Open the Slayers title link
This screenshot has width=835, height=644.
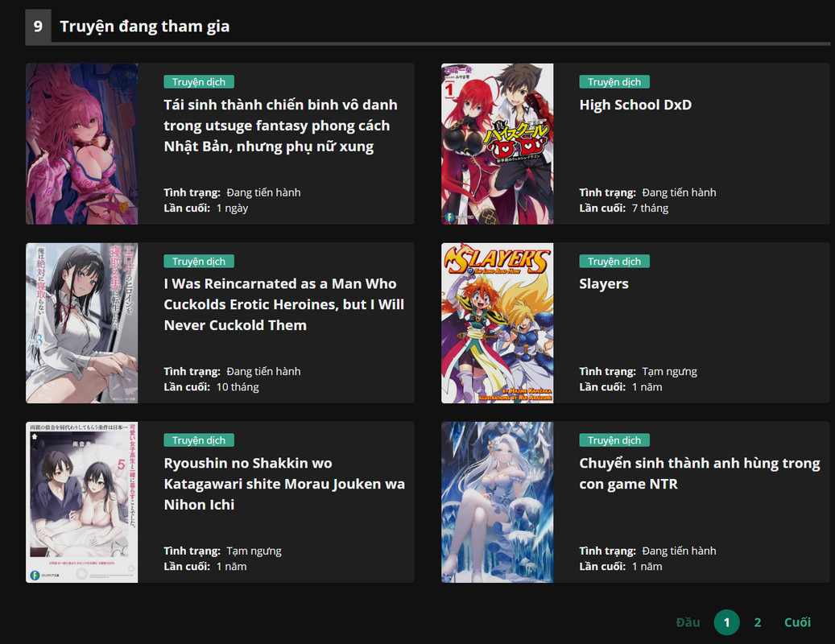604,283
